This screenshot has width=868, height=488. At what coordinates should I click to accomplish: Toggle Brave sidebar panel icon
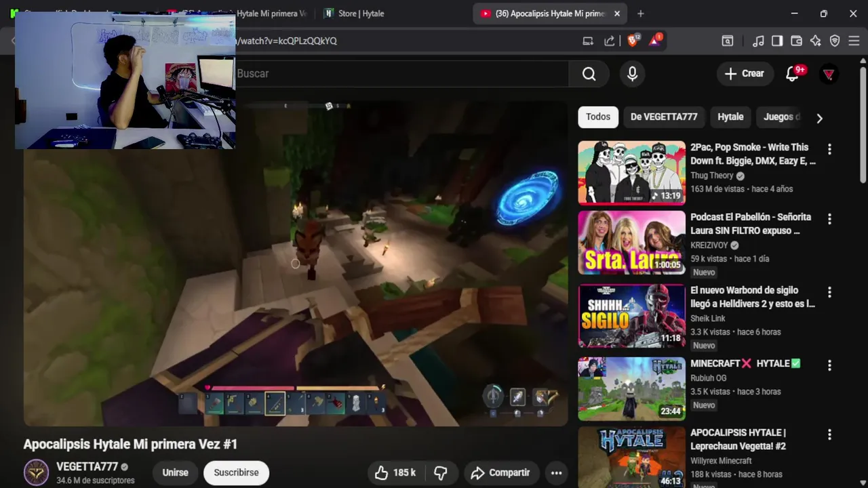click(777, 41)
